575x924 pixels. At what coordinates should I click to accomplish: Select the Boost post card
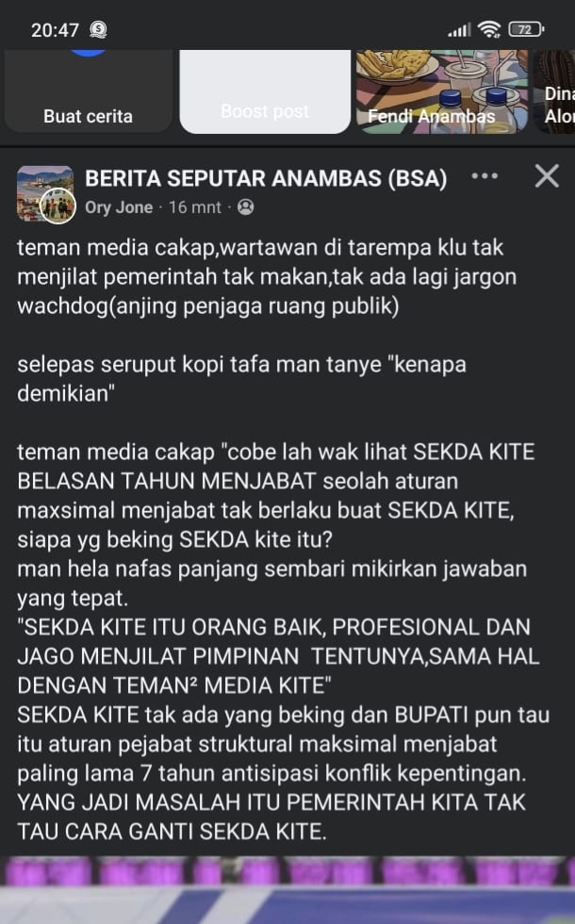click(x=265, y=92)
